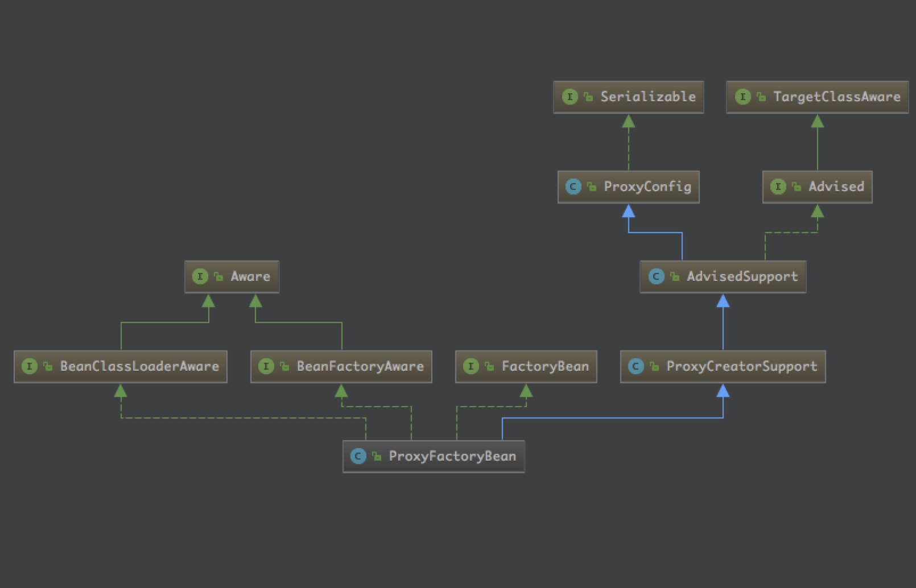Select the TargetClassAware interface node
This screenshot has height=588, width=916.
click(x=817, y=97)
